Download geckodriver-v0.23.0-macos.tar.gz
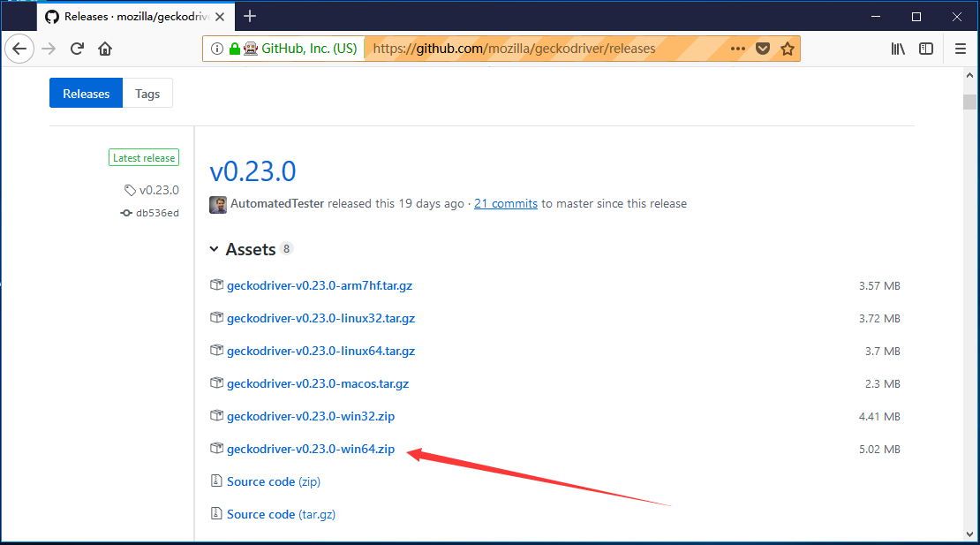The width and height of the screenshot is (980, 545). [x=318, y=383]
